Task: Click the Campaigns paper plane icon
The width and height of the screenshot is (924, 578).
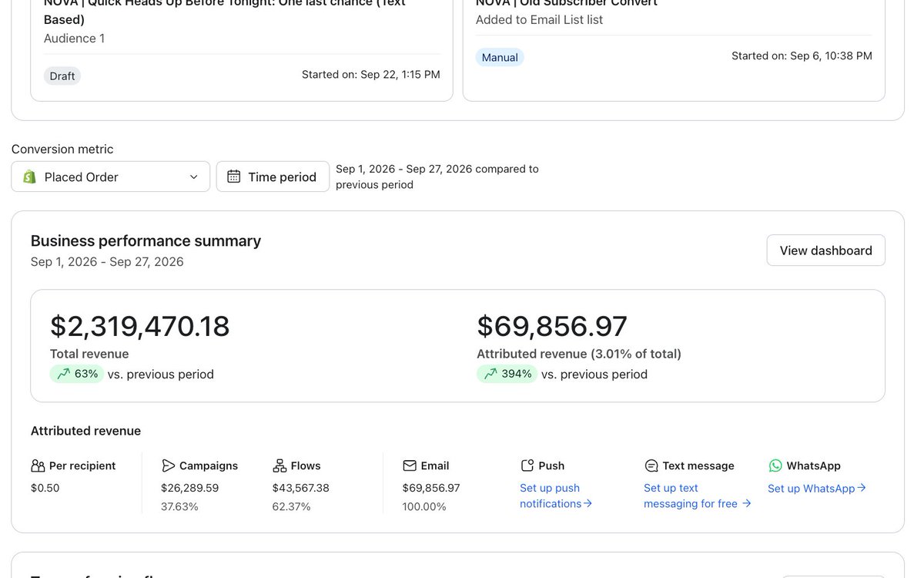Action: pyautogui.click(x=169, y=465)
